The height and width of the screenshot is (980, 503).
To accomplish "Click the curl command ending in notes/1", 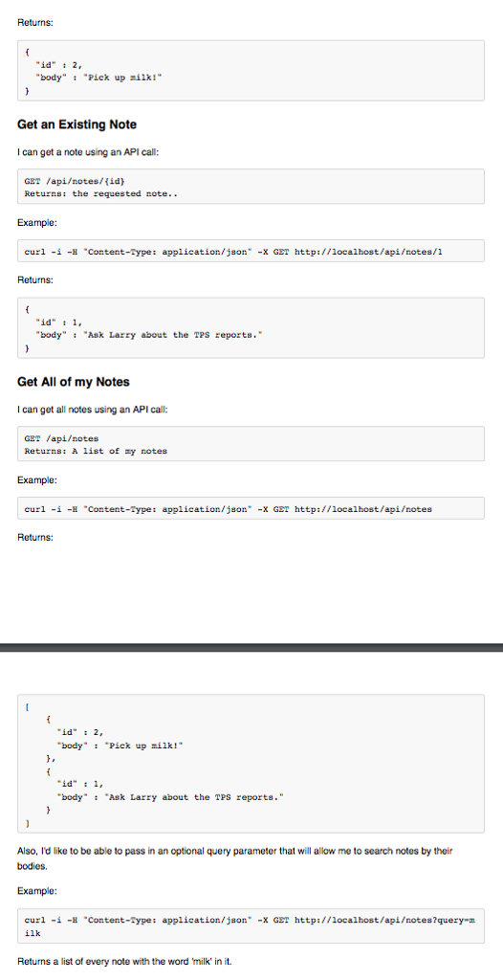I will coord(251,251).
